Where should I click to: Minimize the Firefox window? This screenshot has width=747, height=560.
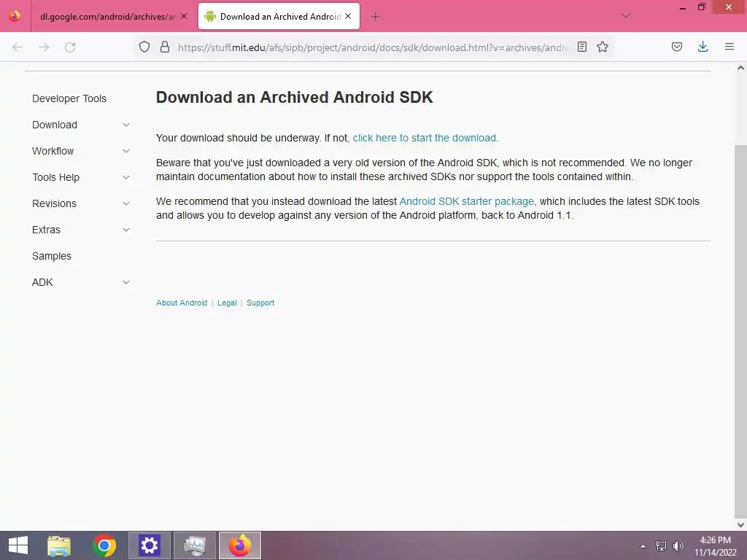pos(683,7)
